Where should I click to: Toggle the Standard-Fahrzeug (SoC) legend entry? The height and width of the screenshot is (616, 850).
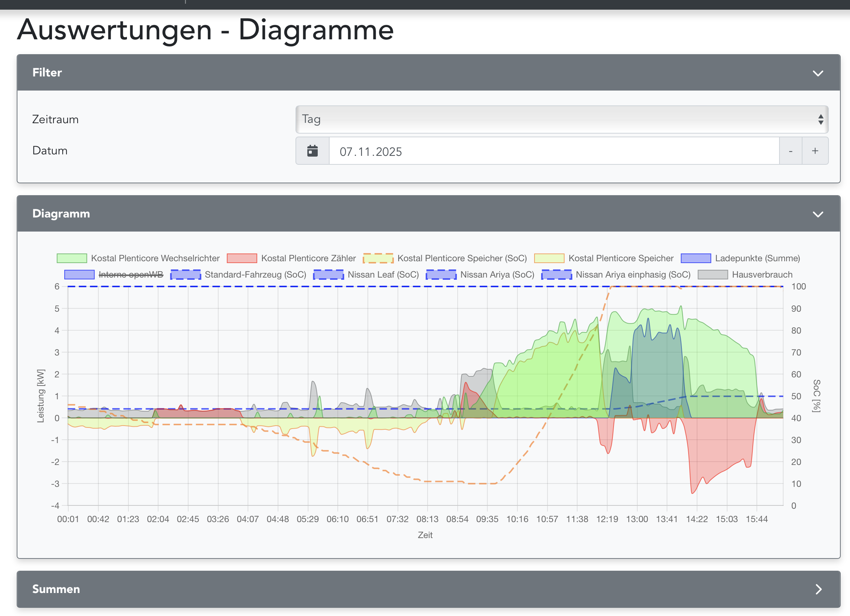click(x=185, y=275)
